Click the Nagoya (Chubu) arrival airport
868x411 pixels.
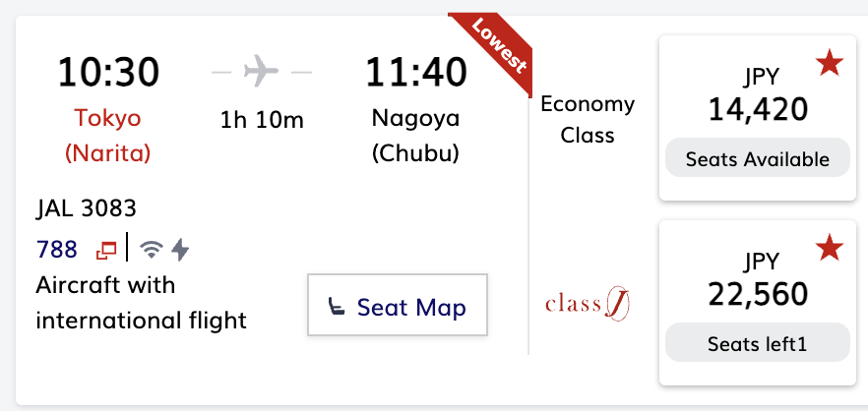pos(415,136)
